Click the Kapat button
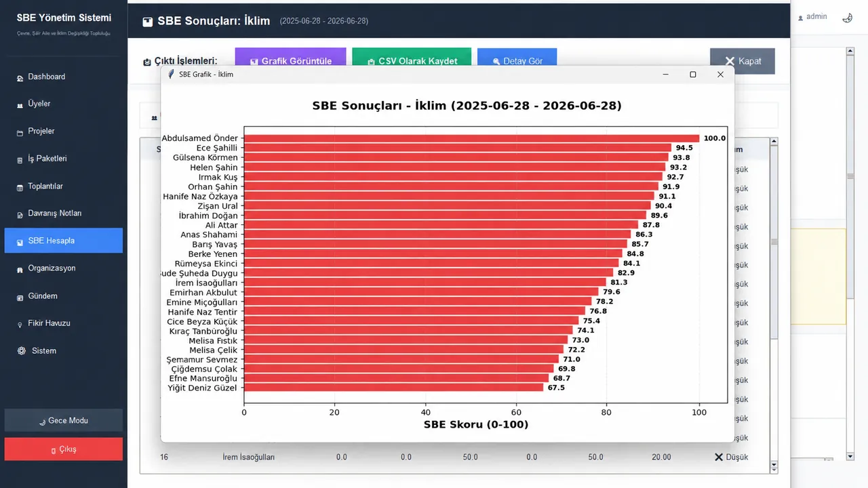Image resolution: width=868 pixels, height=488 pixels. [x=742, y=61]
